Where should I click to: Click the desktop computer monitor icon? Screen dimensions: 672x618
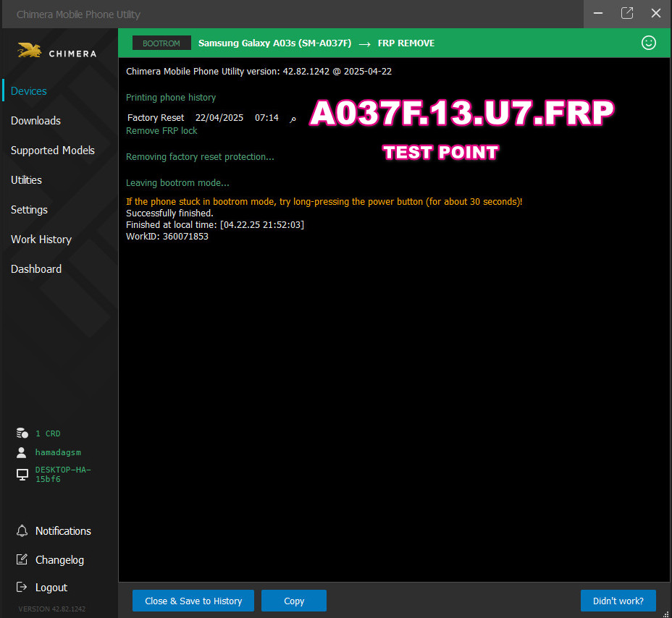[x=22, y=474]
